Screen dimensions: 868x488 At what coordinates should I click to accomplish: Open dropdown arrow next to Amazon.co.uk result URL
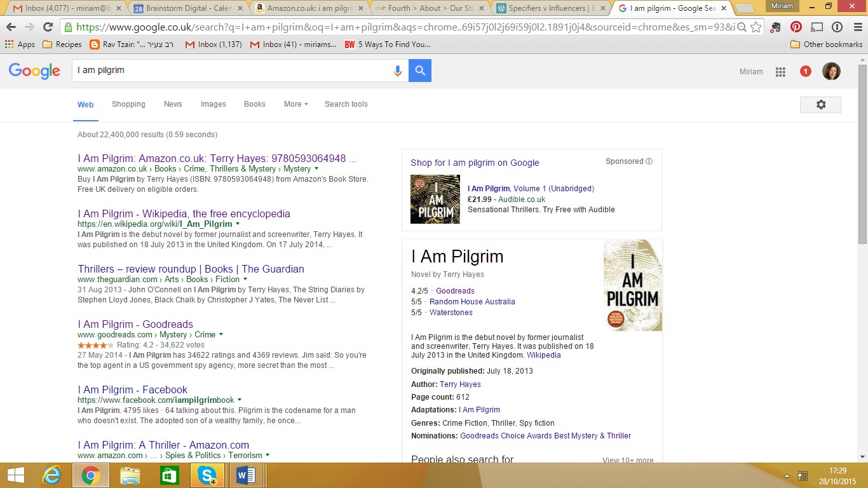tap(316, 169)
